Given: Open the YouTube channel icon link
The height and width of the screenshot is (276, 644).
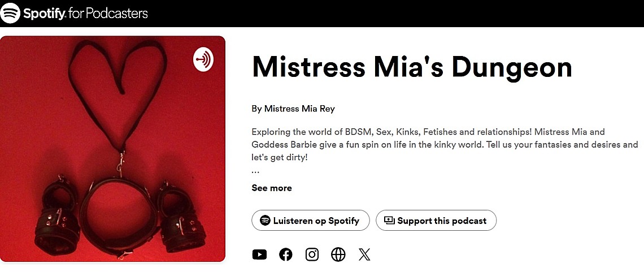Looking at the screenshot, I should [259, 255].
